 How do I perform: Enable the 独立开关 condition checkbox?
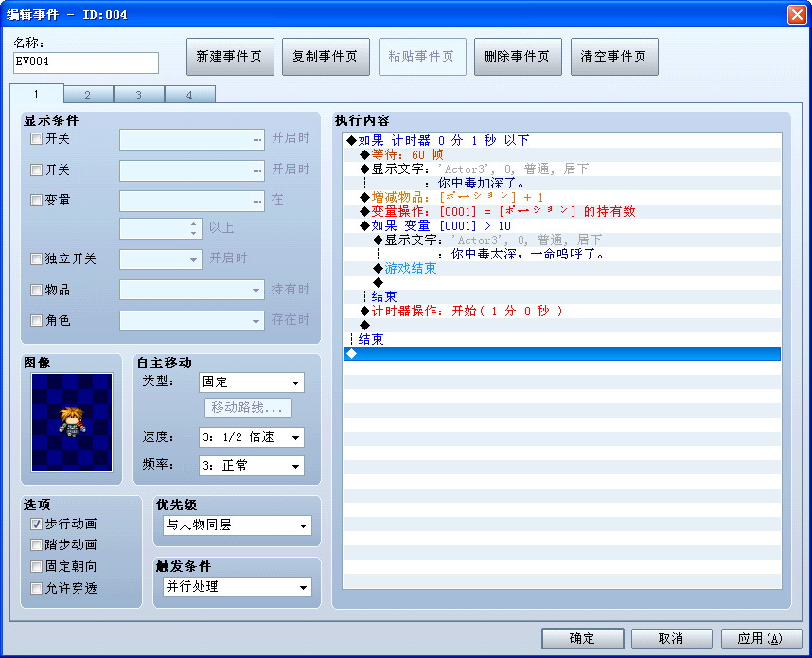pyautogui.click(x=36, y=258)
